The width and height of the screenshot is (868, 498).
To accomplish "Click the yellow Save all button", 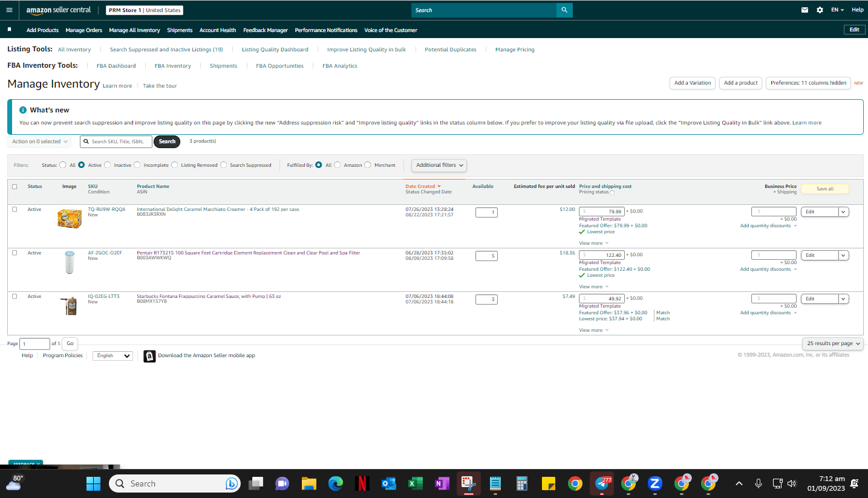I will pos(825,189).
